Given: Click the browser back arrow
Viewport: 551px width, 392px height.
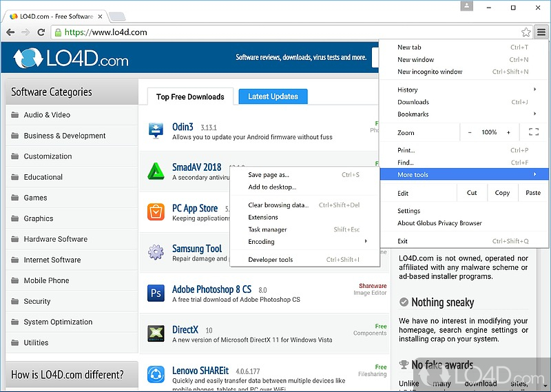Looking at the screenshot, I should 10,32.
